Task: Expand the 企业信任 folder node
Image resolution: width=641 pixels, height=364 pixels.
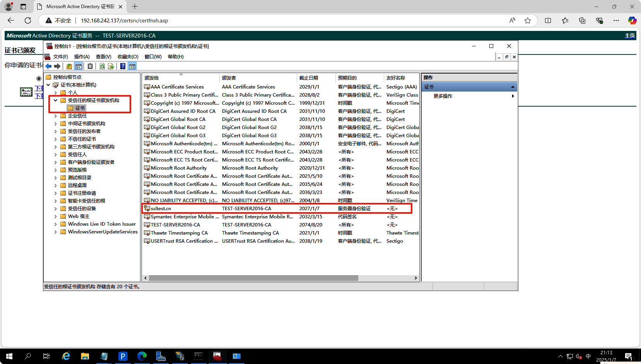Action: pyautogui.click(x=56, y=116)
